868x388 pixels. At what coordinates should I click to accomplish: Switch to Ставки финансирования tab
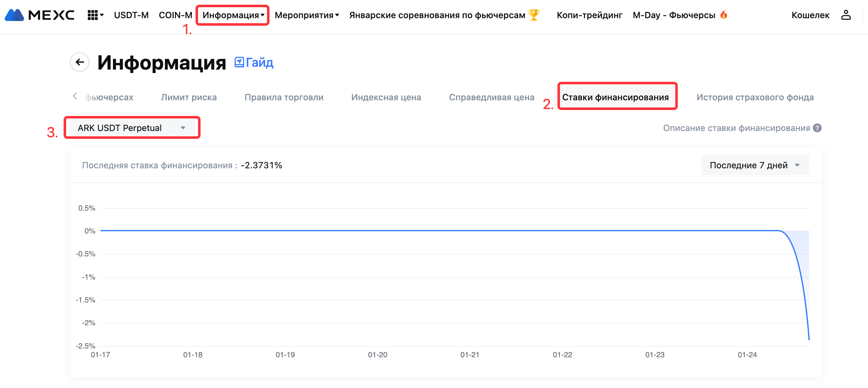[x=615, y=97]
